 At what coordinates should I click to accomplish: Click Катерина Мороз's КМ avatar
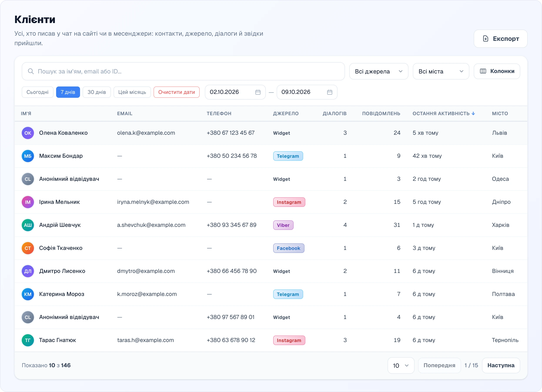[x=28, y=294]
